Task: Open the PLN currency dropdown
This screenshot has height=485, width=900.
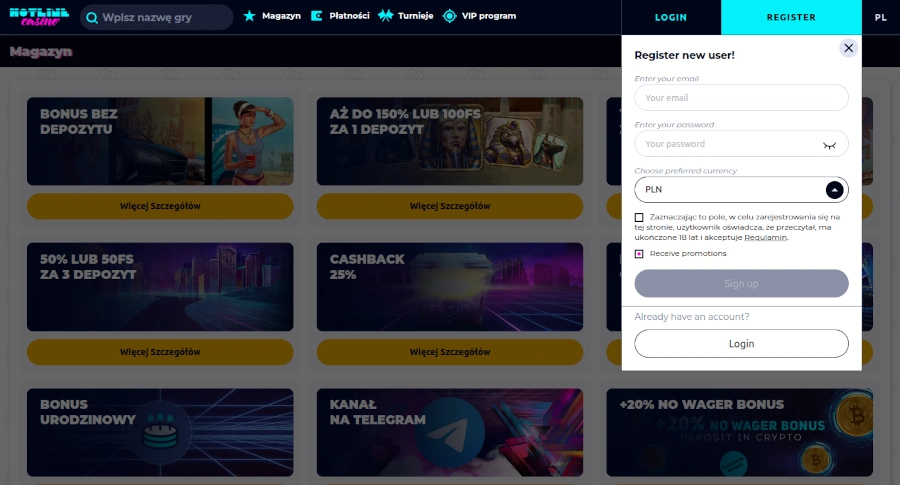Action: click(741, 190)
